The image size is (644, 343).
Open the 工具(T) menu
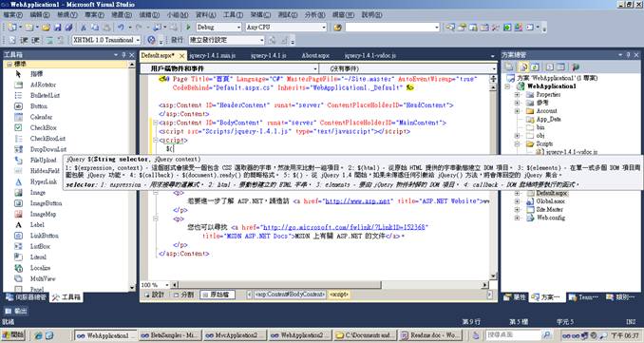pos(233,15)
